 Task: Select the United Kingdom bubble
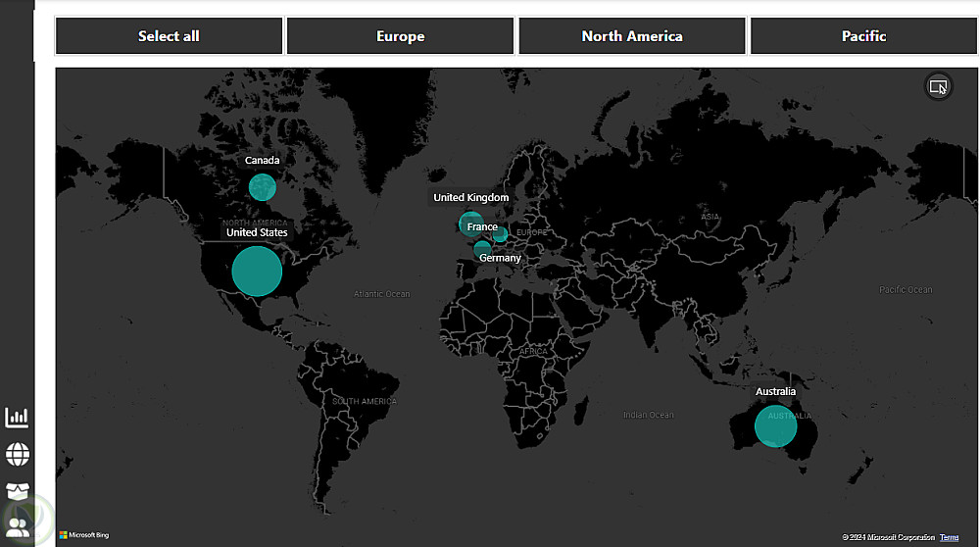tap(468, 222)
